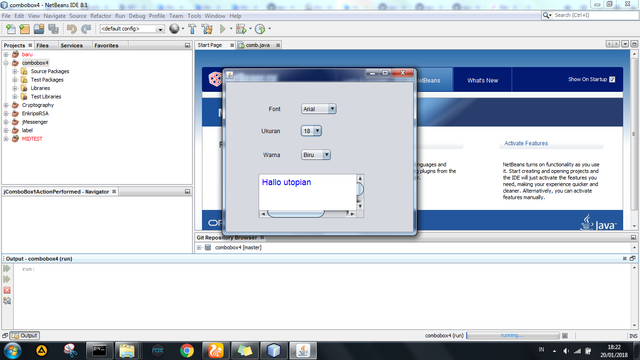
Task: Select the Test Libraries node
Action: click(46, 97)
